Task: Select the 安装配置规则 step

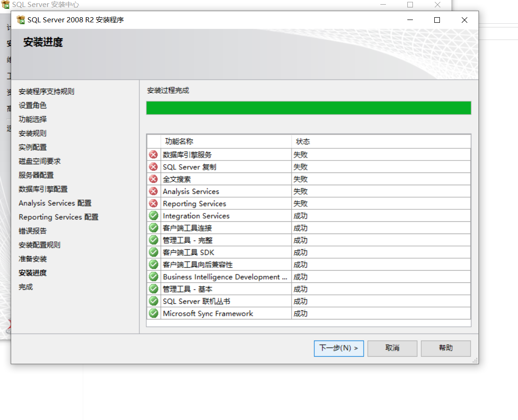Action: (40, 245)
